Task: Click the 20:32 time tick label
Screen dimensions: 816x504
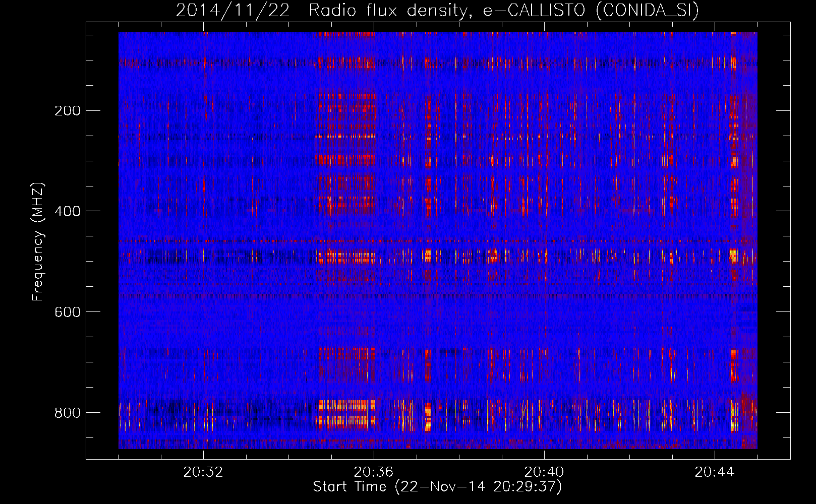Action: tap(203, 472)
